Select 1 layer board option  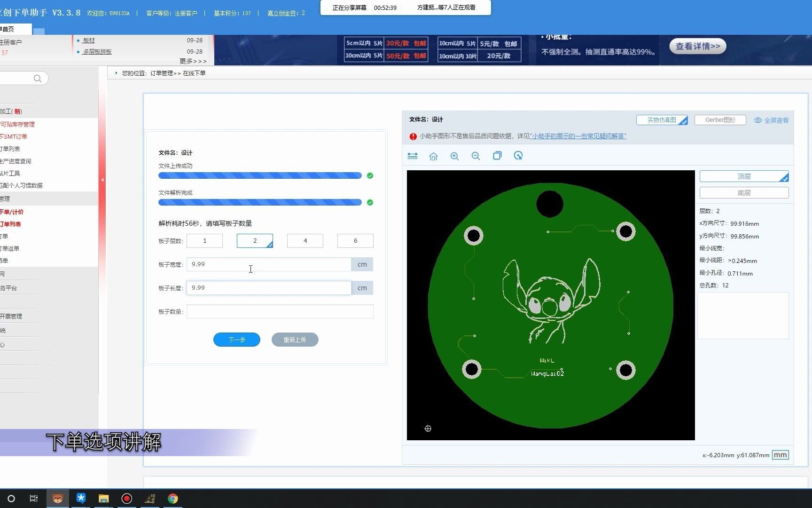(x=204, y=241)
